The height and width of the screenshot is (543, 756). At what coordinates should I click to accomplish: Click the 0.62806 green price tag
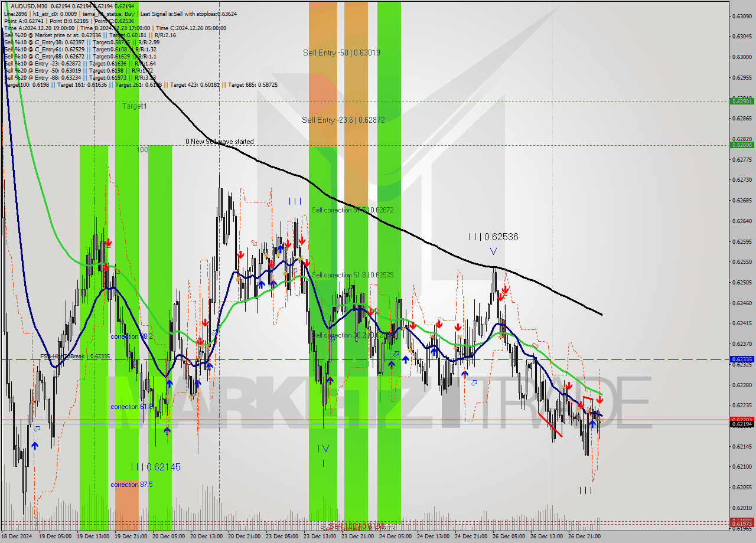[x=742, y=145]
